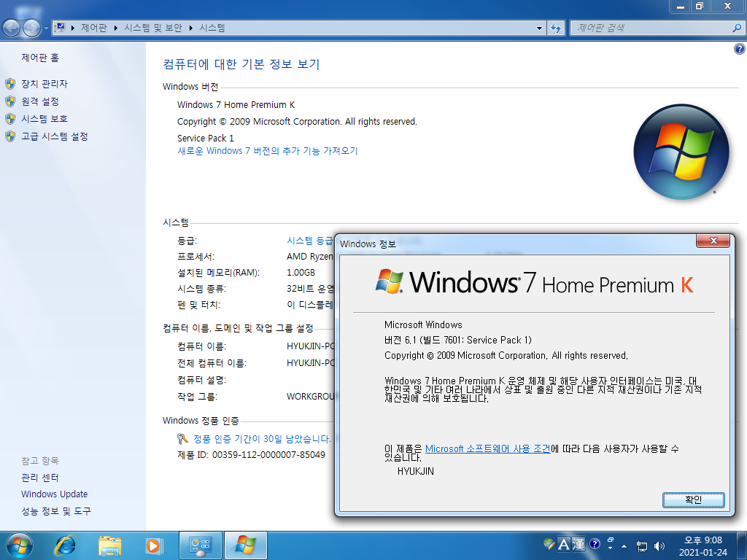Click shield icon next to 시스템 보호
Screen dimensions: 747x560
coord(10,119)
